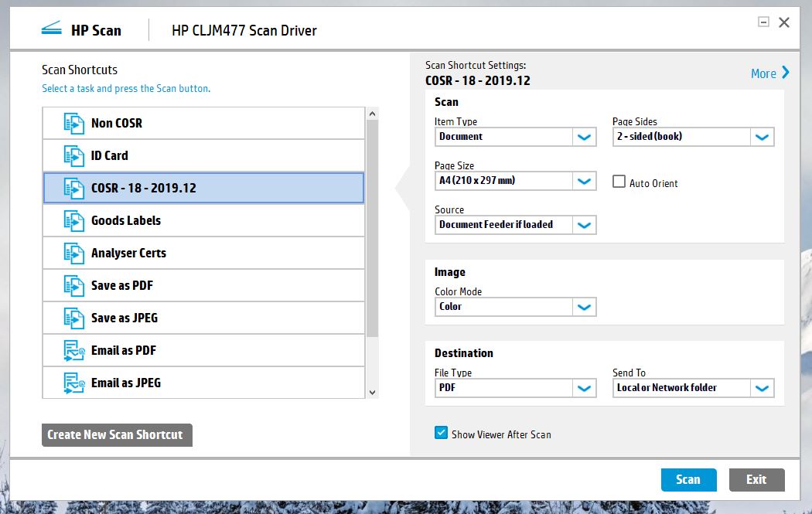Image resolution: width=812 pixels, height=514 pixels.
Task: Open the Page Sides dropdown
Action: click(x=694, y=137)
